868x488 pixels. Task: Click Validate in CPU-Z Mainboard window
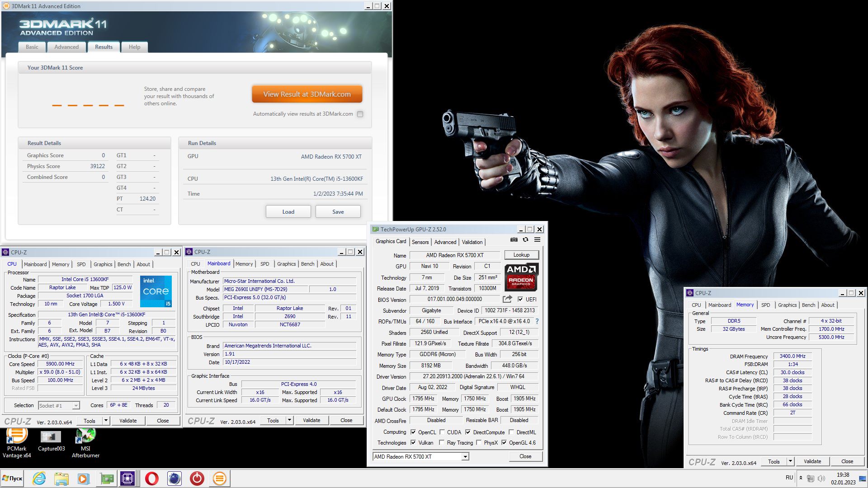coord(311,420)
